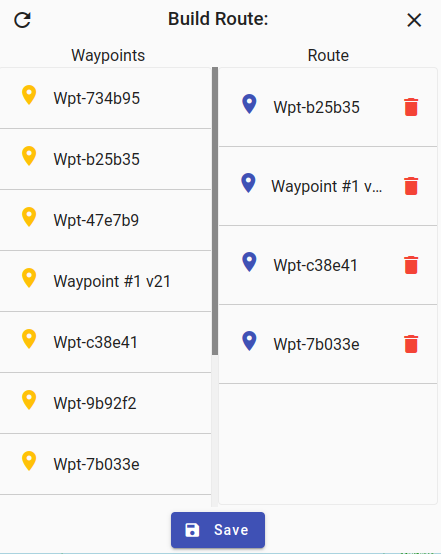Select Wpt-734b95 in the Waypoints list
441x554 pixels.
[x=105, y=98]
